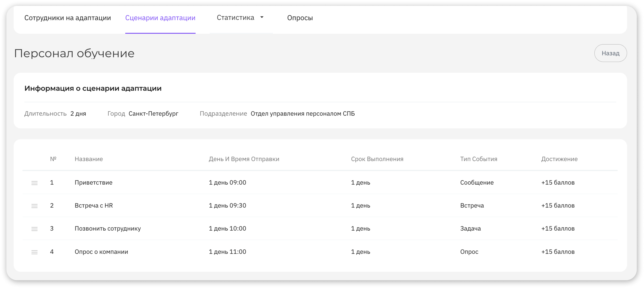Click the Срок Выполнения column header
This screenshot has width=644, height=288.
pyautogui.click(x=377, y=159)
